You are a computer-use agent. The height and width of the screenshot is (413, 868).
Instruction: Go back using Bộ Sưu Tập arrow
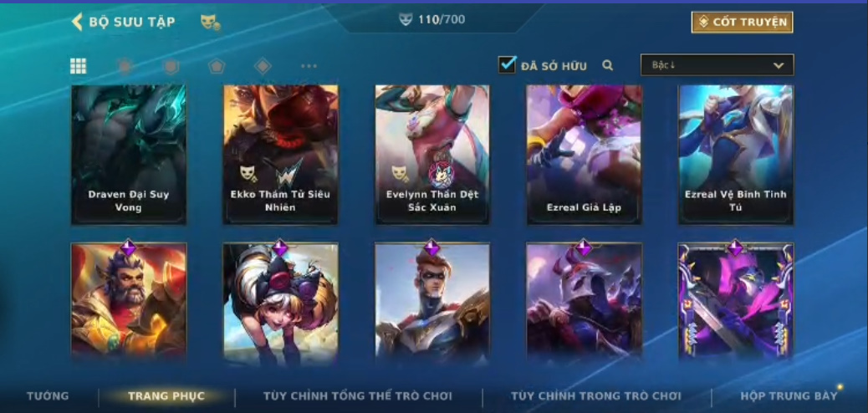pyautogui.click(x=77, y=22)
